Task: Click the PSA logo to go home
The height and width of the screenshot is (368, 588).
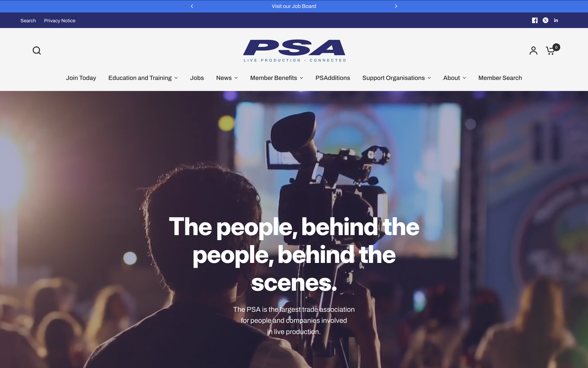Action: coord(294,51)
